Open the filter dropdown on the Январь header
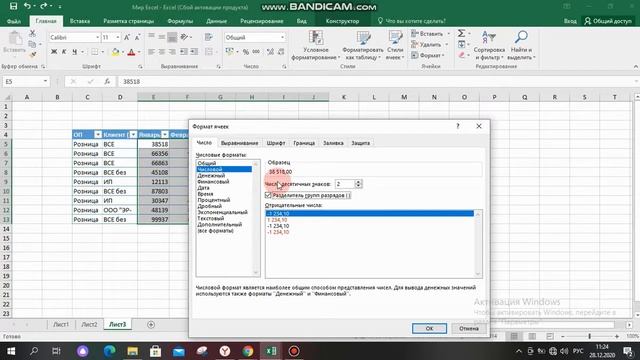 pos(164,135)
